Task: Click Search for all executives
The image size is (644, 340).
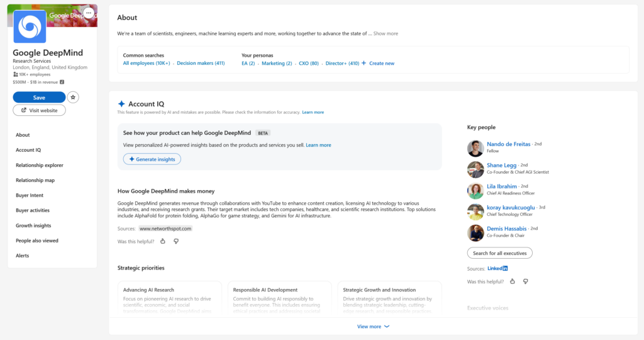Action: [x=500, y=253]
